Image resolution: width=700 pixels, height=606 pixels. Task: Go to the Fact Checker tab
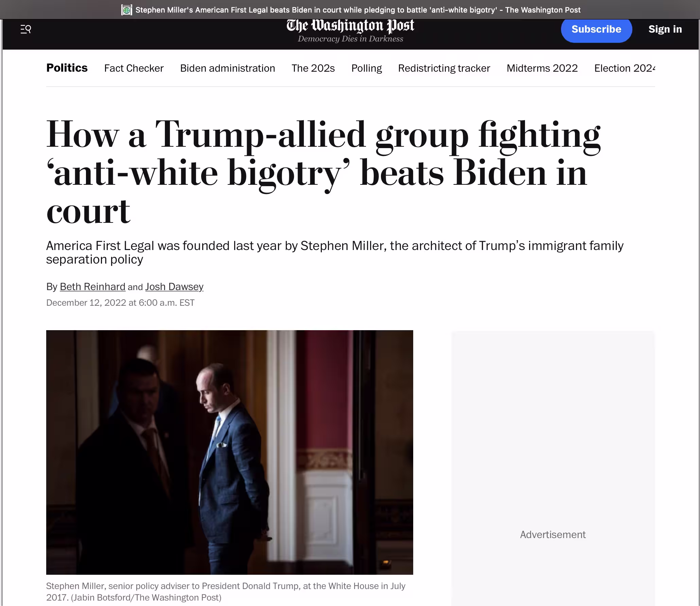coord(134,68)
